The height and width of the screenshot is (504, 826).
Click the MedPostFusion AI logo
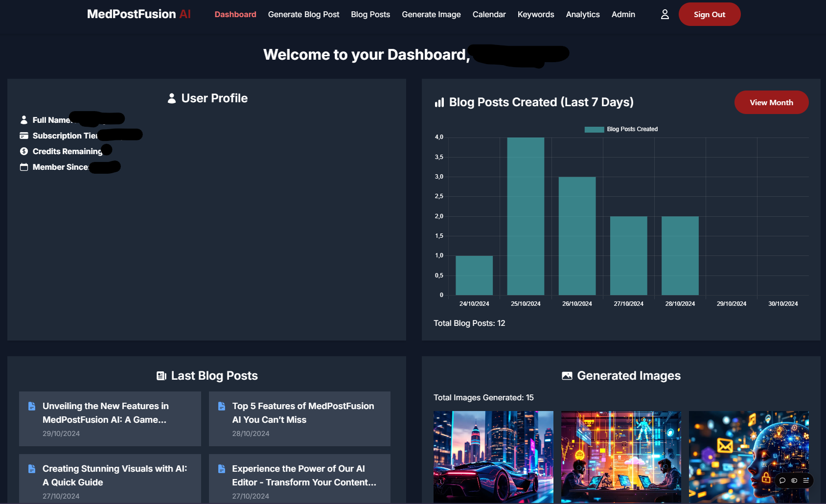point(139,14)
